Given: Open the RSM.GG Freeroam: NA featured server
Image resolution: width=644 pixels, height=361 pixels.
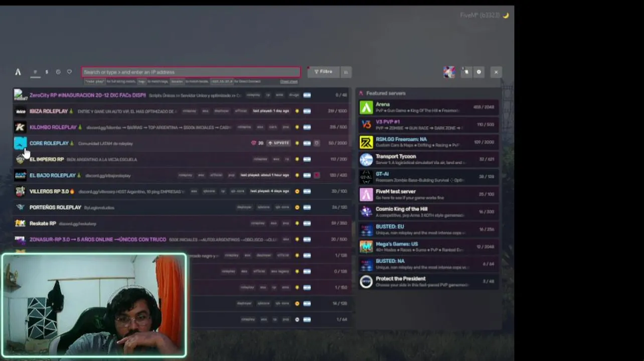Looking at the screenshot, I should (x=428, y=142).
